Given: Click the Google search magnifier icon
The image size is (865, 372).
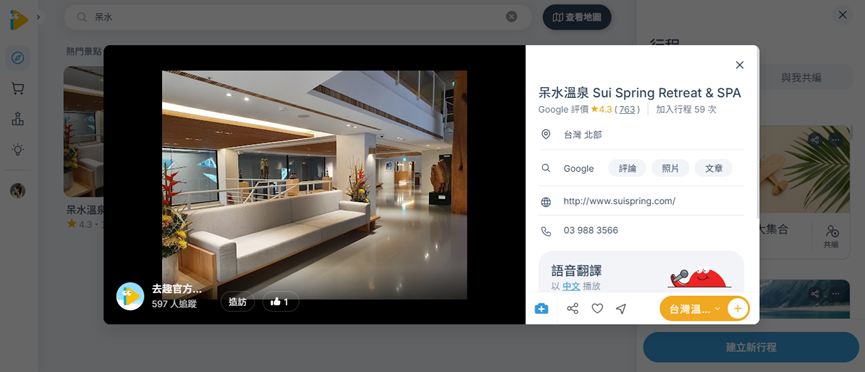Looking at the screenshot, I should coord(546,168).
